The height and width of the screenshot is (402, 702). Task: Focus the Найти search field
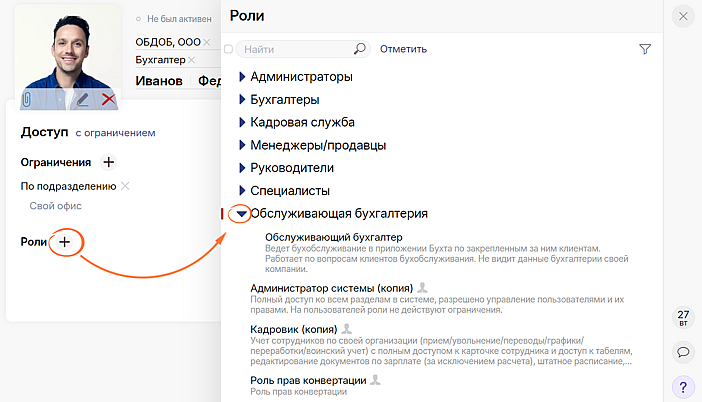(x=295, y=49)
